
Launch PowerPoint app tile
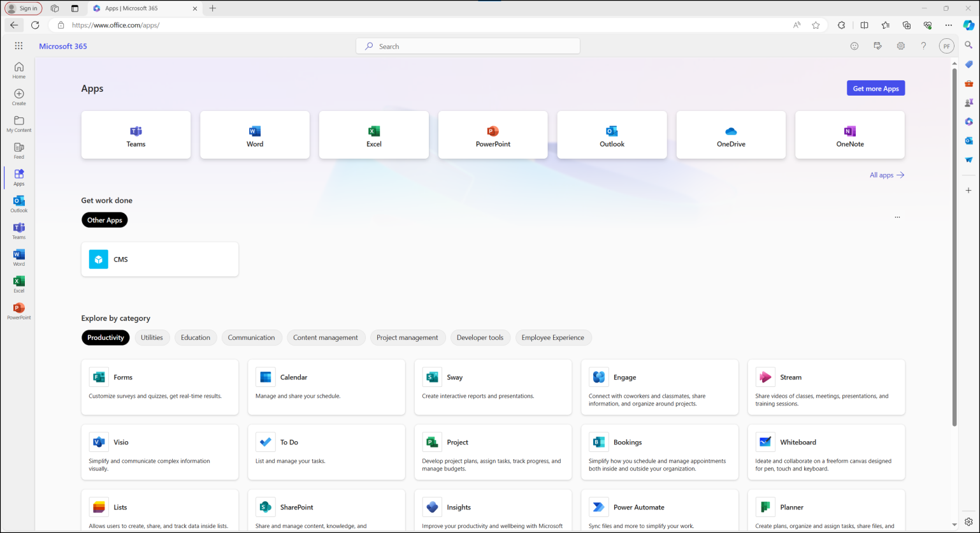[x=493, y=135]
